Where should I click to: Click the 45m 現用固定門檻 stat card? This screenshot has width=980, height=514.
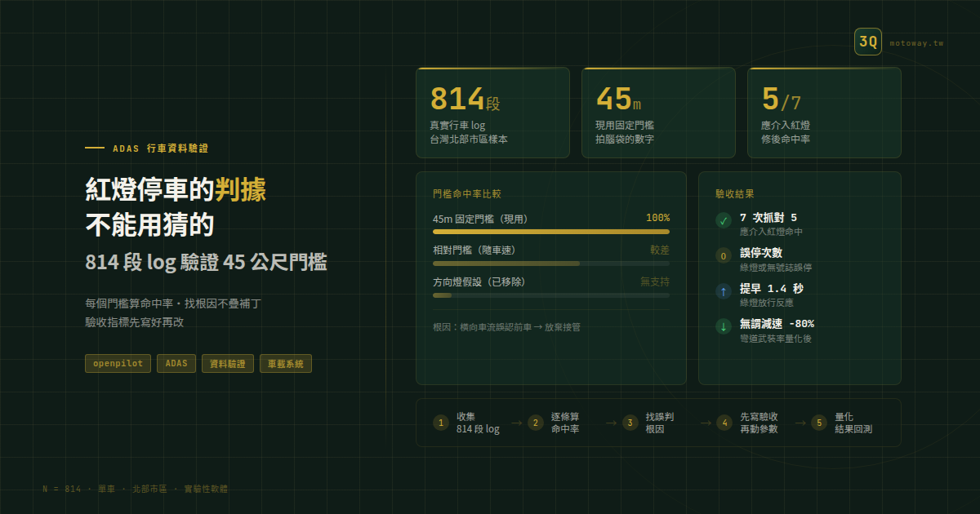658,113
